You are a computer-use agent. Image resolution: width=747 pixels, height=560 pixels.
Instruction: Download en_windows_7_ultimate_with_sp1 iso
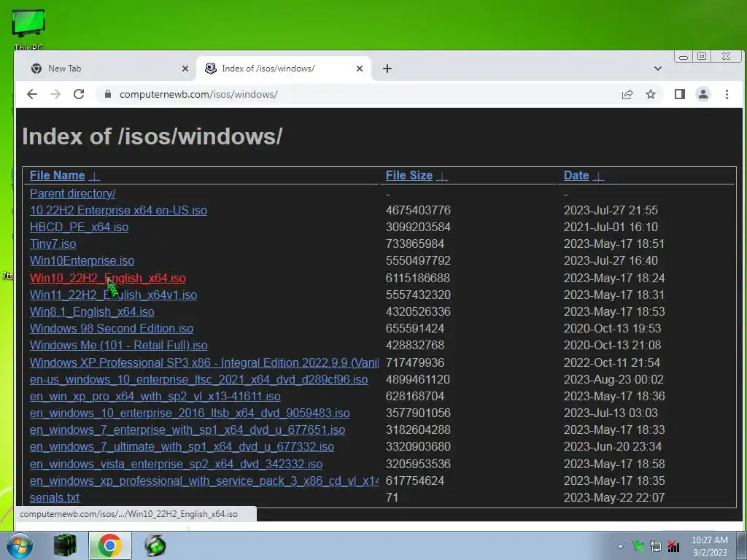pos(182,446)
